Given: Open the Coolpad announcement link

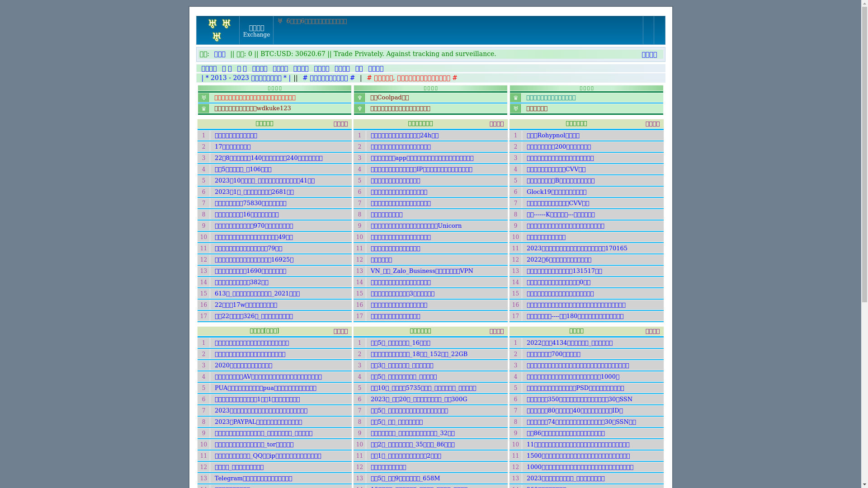Looking at the screenshot, I should tap(390, 98).
